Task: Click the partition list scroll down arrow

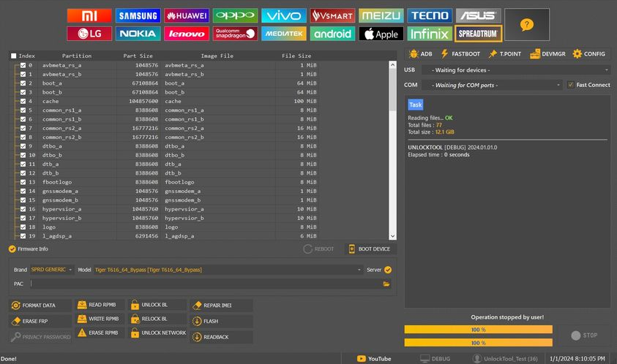Action: [392, 236]
